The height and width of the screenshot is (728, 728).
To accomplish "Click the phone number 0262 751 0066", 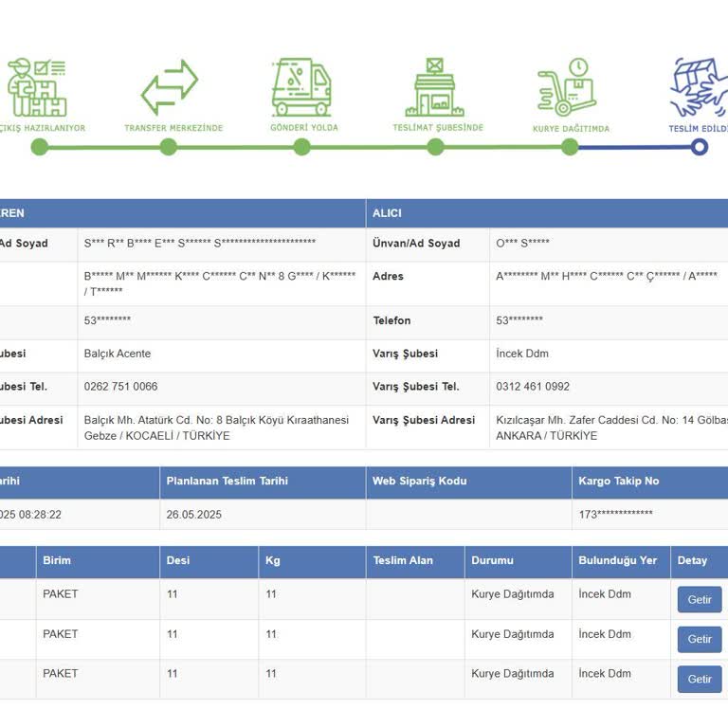I will coord(120,387).
